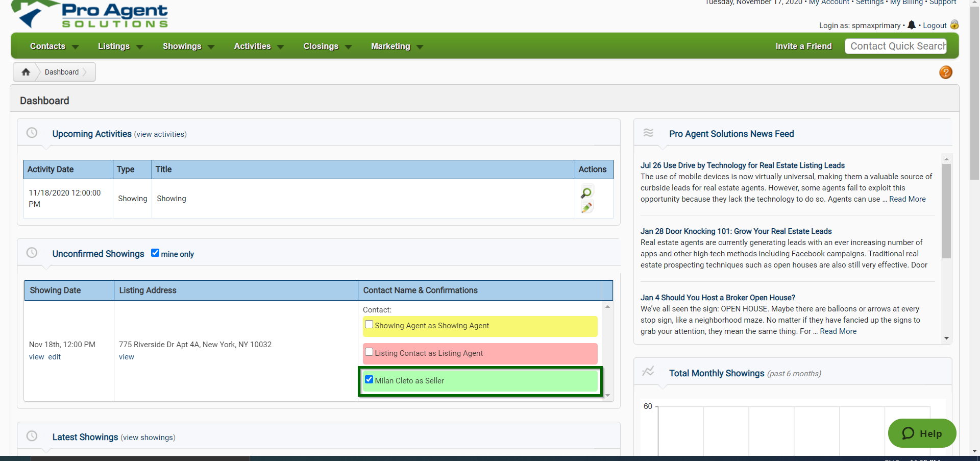Screen dimensions: 980x461
Task: Open the Contacts menu
Action: pos(47,46)
